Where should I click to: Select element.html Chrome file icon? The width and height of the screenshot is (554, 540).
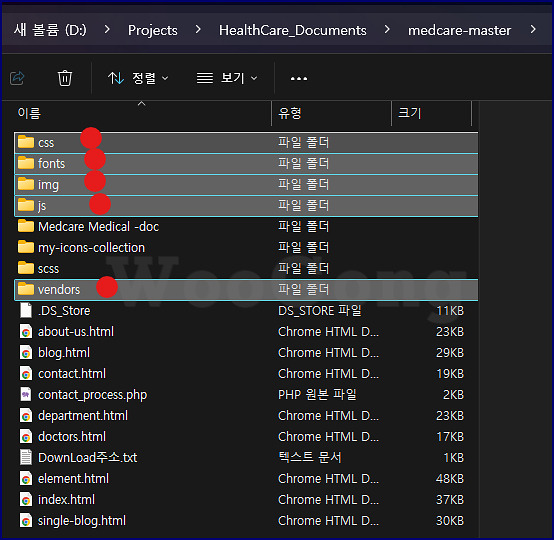coord(26,479)
